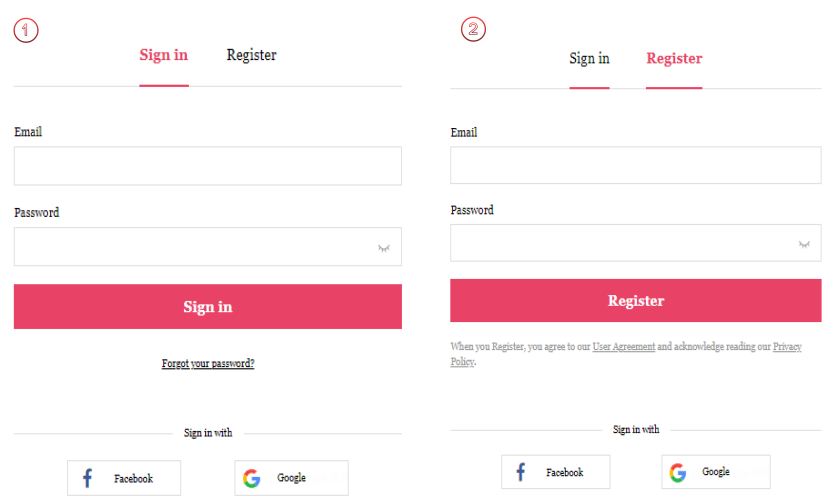
Task: Open the Forgot your password link
Action: pyautogui.click(x=208, y=364)
